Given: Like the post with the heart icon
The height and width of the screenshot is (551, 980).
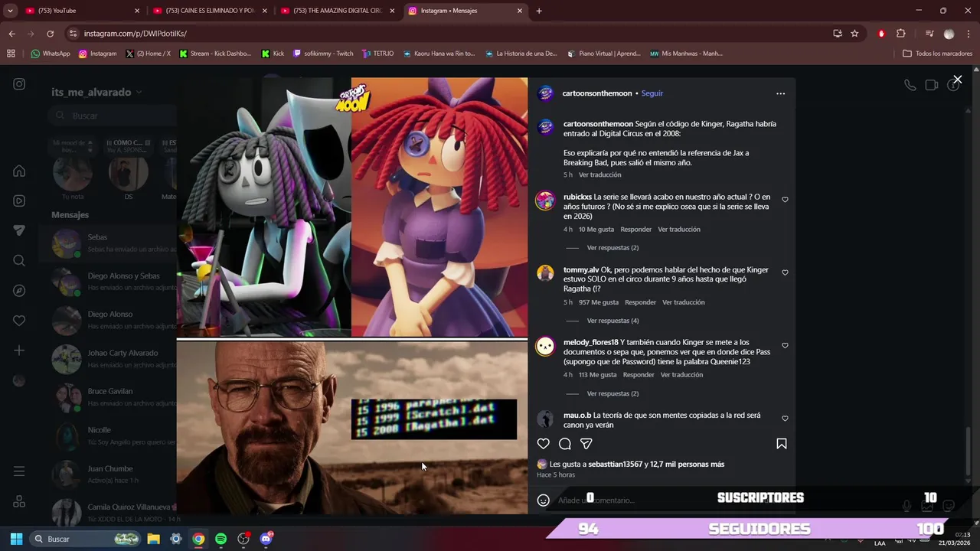Looking at the screenshot, I should click(x=543, y=444).
